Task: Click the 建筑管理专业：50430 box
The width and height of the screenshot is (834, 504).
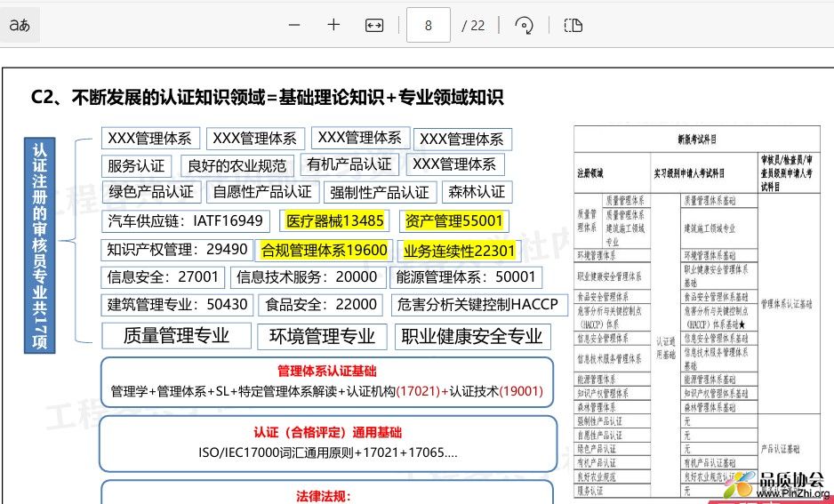Action: point(177,305)
